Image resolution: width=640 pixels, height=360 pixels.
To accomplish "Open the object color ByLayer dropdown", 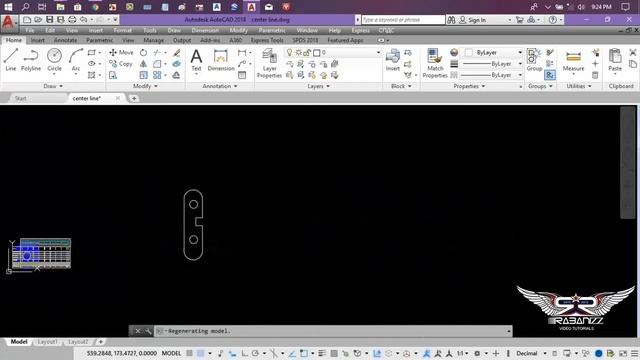I will 520,53.
